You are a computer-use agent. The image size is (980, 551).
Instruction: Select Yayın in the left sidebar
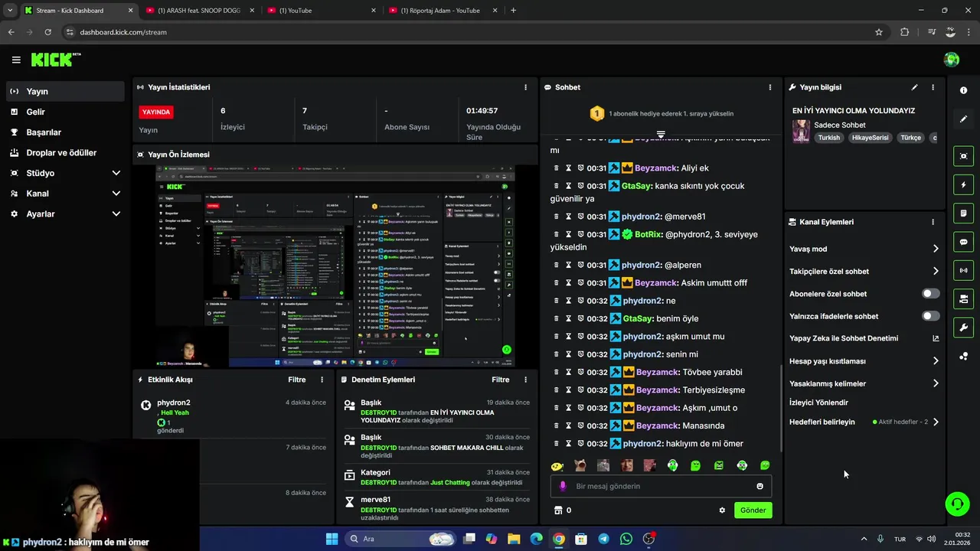click(x=64, y=91)
